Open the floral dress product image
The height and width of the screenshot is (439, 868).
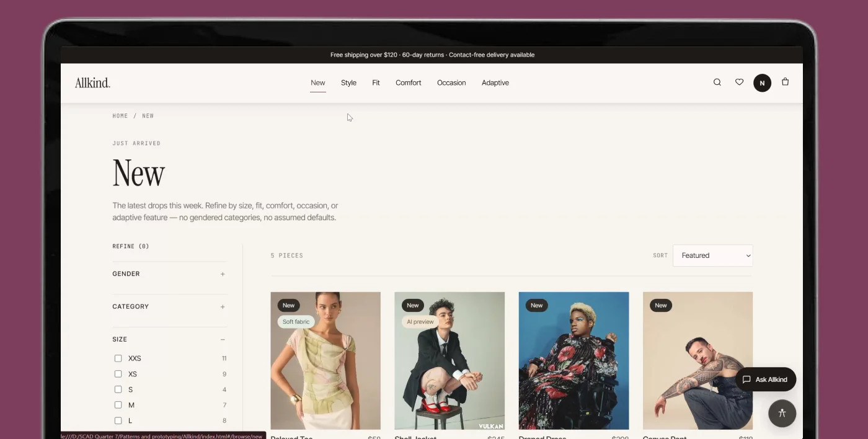point(573,361)
